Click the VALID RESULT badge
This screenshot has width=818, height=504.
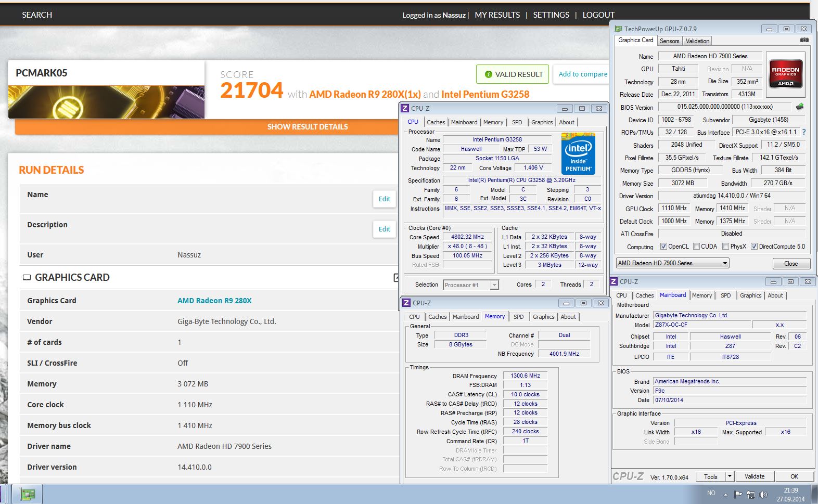pyautogui.click(x=513, y=74)
